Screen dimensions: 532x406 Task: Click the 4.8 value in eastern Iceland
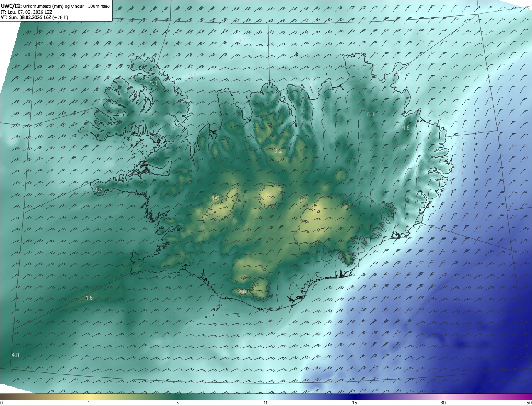406,128
